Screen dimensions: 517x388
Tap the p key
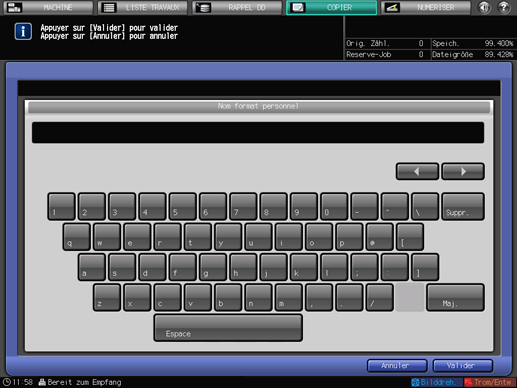[x=350, y=237]
